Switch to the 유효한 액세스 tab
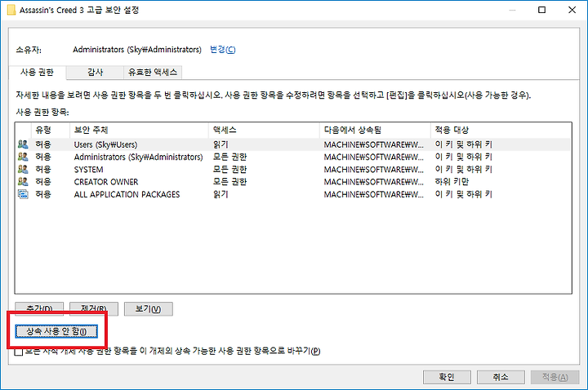Viewport: 588px width, 390px height. pyautogui.click(x=153, y=73)
